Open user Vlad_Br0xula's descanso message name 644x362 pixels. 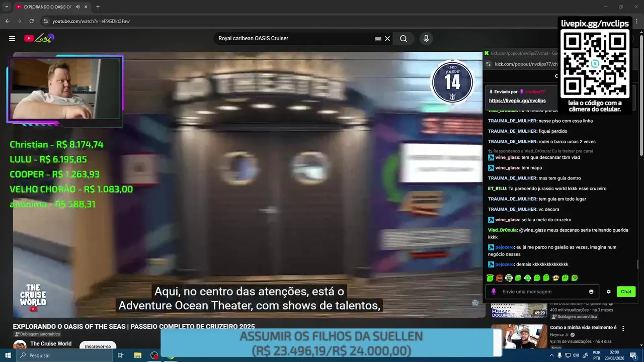tap(502, 230)
